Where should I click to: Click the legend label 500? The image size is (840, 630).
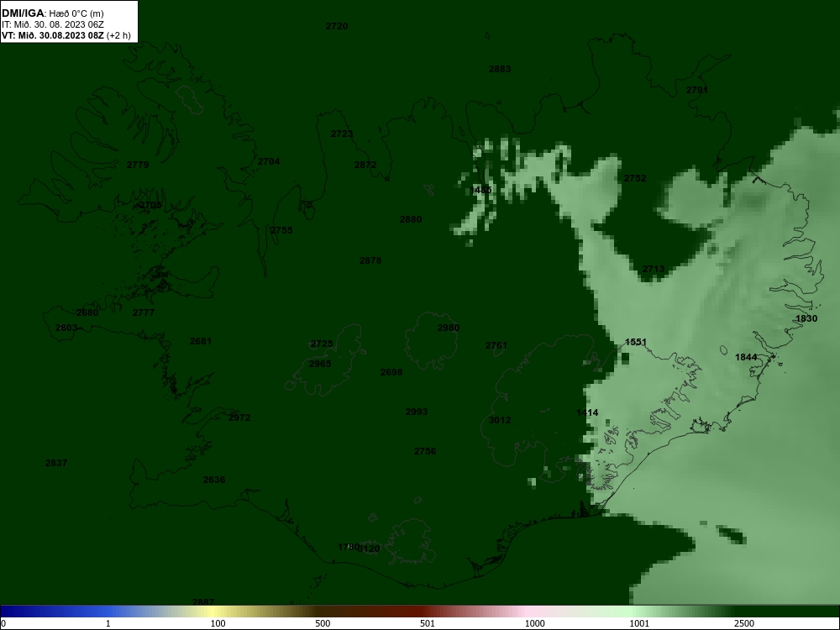point(323,623)
